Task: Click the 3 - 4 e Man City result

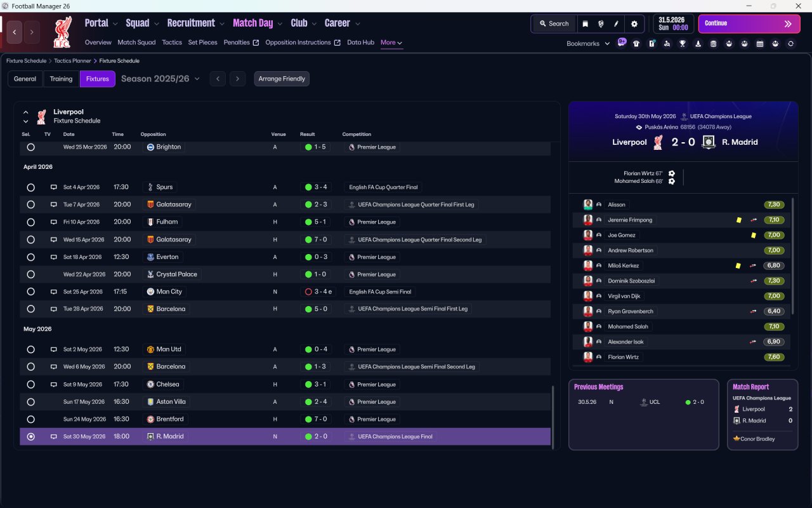Action: tap(319, 291)
